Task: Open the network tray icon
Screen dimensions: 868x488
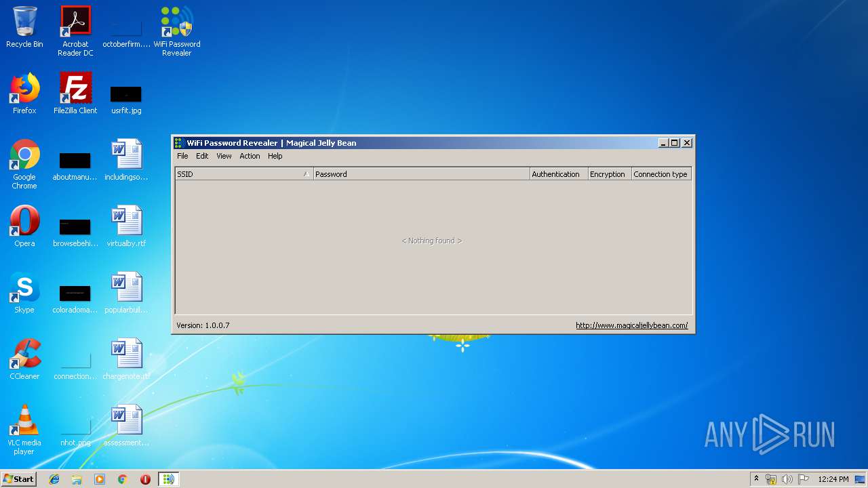Action: pyautogui.click(x=771, y=479)
